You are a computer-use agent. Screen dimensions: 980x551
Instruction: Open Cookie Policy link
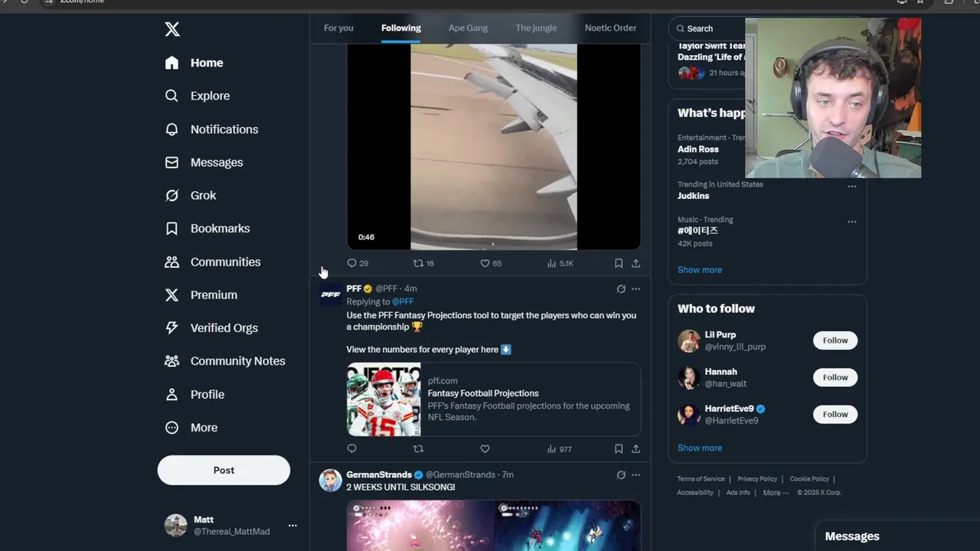coord(809,479)
